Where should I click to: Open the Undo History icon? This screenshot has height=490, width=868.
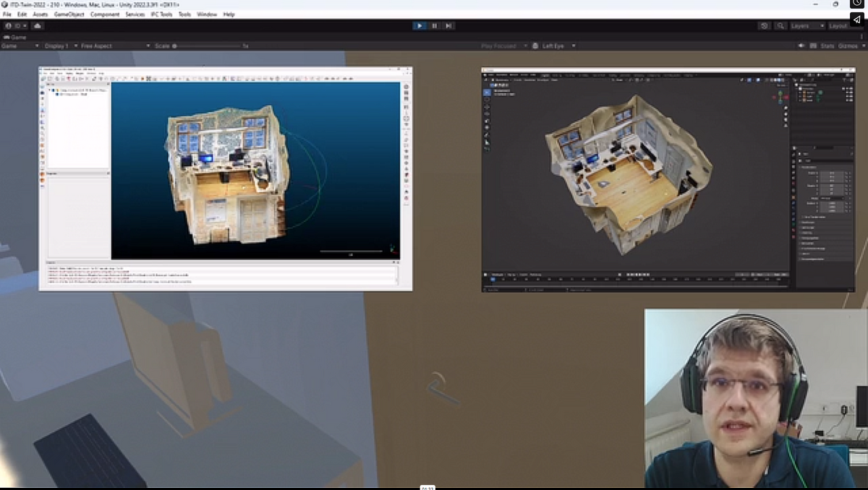pyautogui.click(x=765, y=25)
